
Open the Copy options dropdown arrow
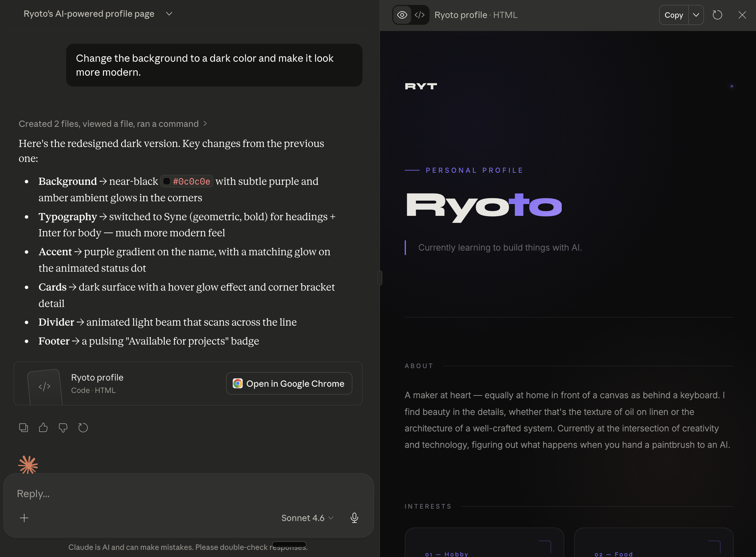696,15
